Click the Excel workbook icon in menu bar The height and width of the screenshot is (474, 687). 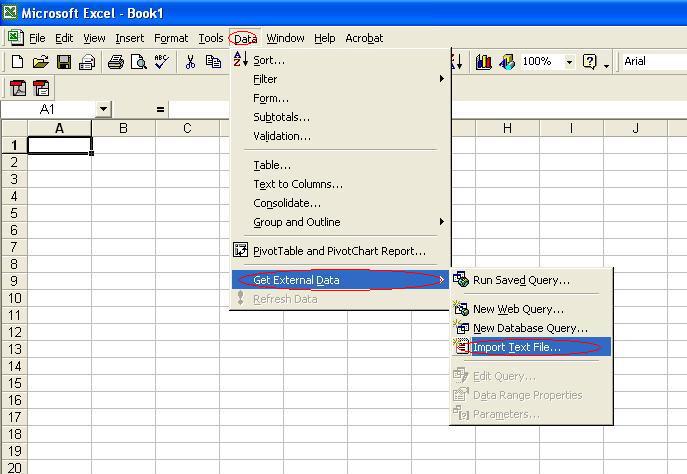[x=15, y=37]
